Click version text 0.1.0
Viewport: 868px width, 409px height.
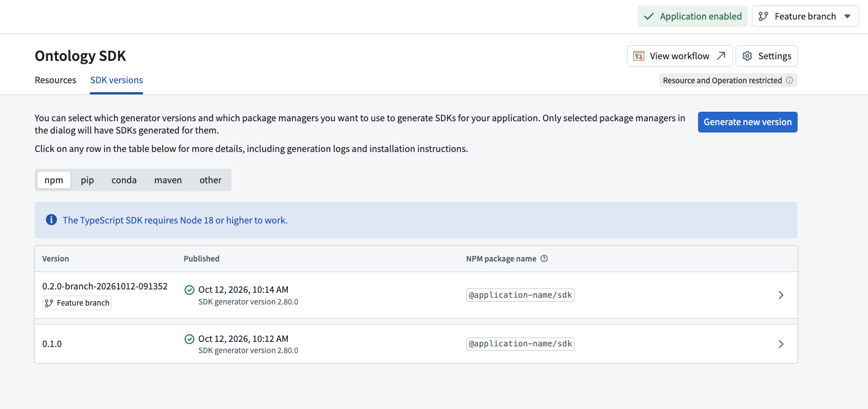(52, 344)
